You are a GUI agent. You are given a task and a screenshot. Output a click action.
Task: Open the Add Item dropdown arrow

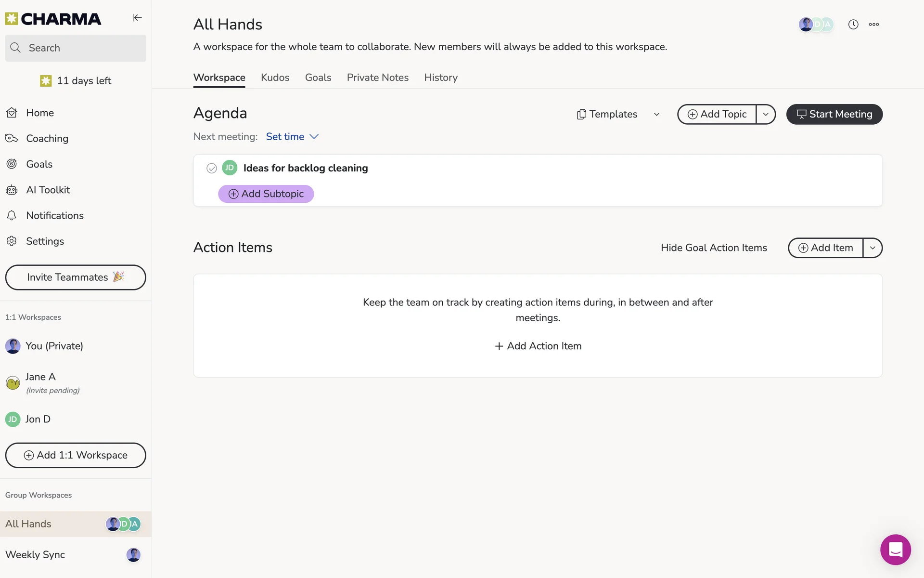(x=873, y=248)
